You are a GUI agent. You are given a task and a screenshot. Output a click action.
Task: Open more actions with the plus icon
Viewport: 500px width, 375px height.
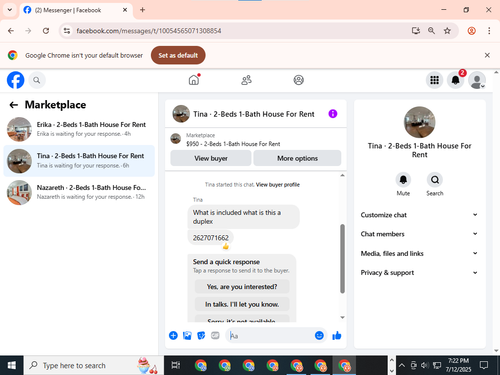[x=173, y=335]
